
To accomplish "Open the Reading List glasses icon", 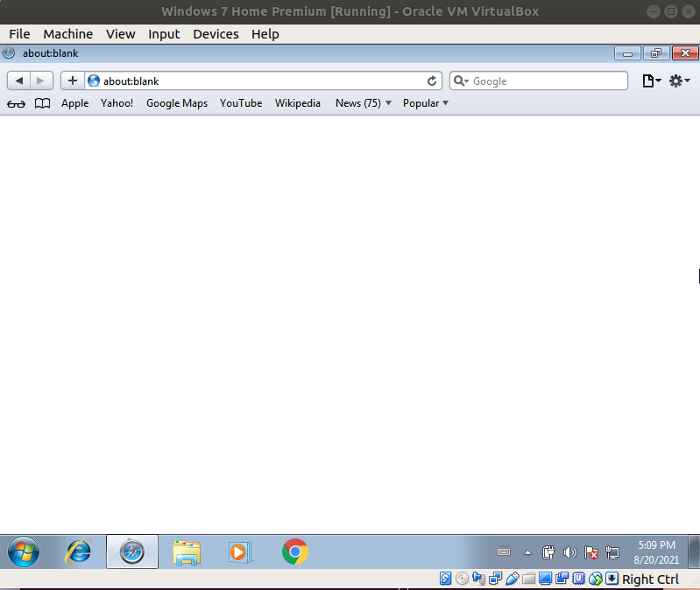I will pyautogui.click(x=16, y=104).
